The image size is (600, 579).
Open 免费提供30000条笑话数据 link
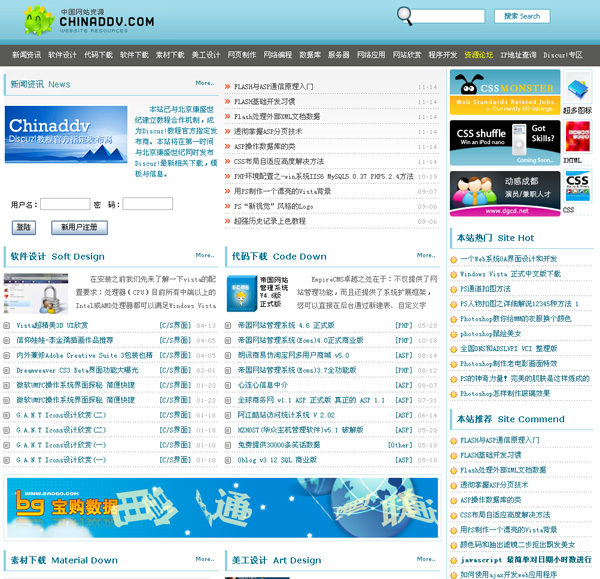(x=279, y=445)
